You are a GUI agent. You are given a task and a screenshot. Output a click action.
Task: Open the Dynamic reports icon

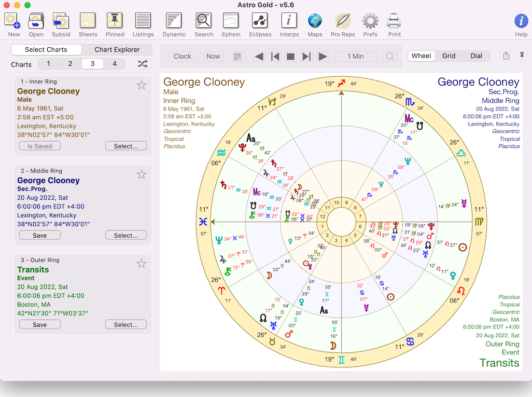174,21
